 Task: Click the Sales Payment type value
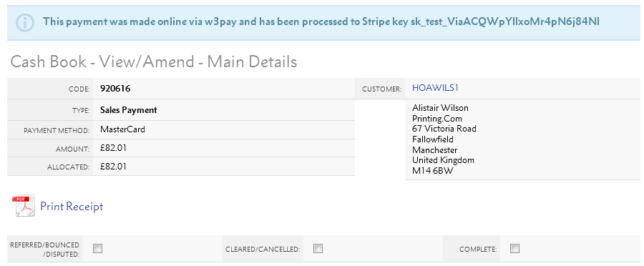click(129, 110)
